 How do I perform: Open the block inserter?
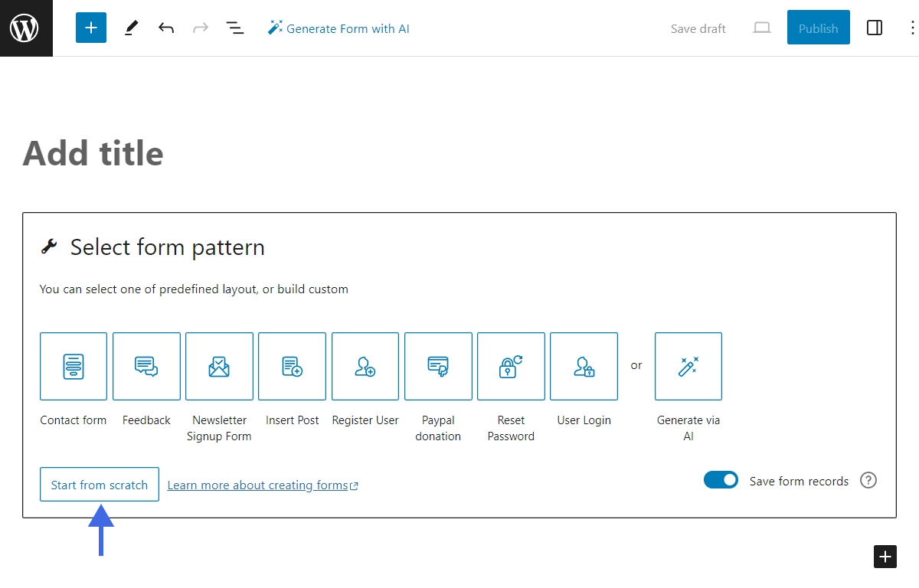[x=91, y=28]
